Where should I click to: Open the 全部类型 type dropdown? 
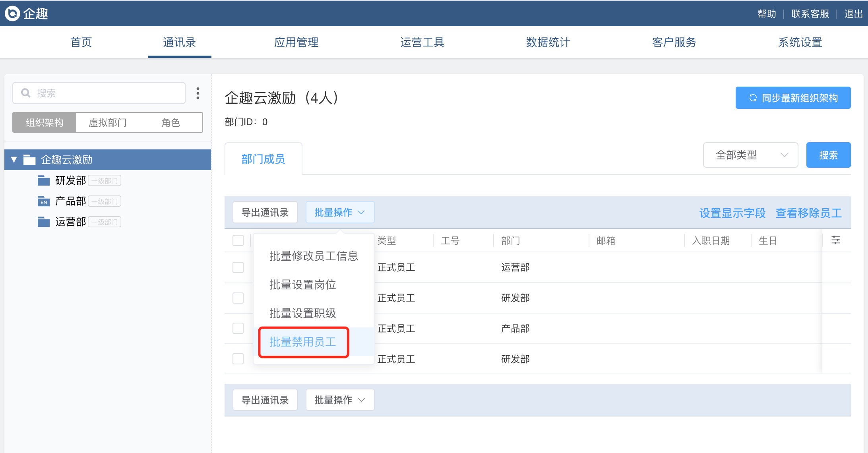click(750, 155)
